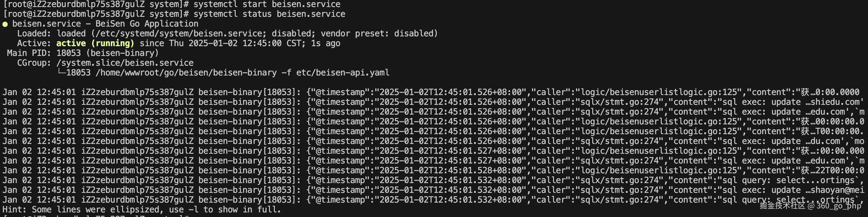This screenshot has width=868, height=217.
Task: Click 'since Thu 2025-01-02 12:45:00 CST' timestamp
Action: (x=220, y=43)
